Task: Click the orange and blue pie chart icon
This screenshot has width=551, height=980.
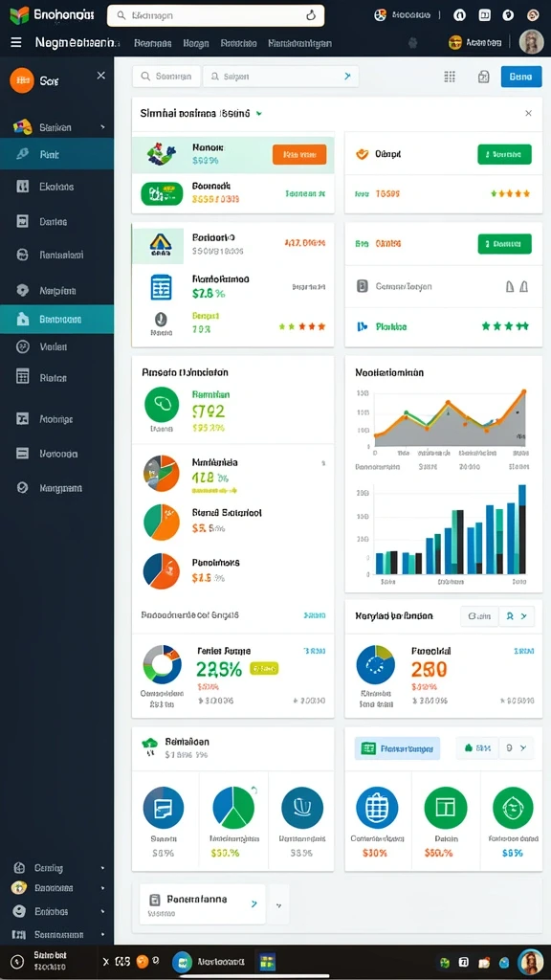Action: coord(161,571)
